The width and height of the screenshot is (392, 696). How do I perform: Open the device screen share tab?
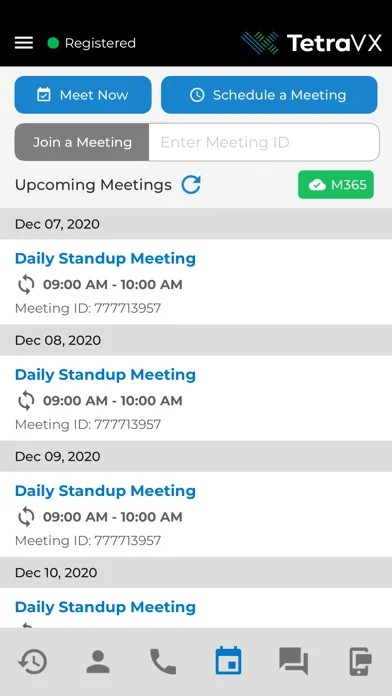pyautogui.click(x=360, y=661)
